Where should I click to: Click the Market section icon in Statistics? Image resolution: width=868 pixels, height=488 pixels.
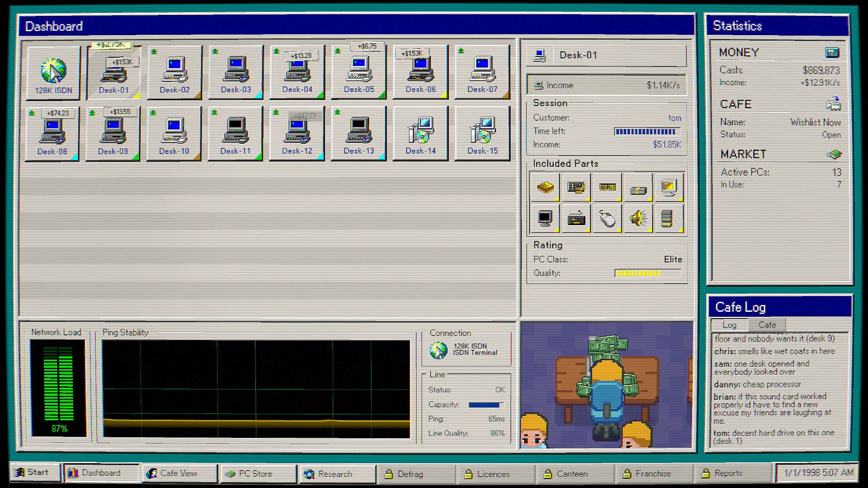click(834, 155)
